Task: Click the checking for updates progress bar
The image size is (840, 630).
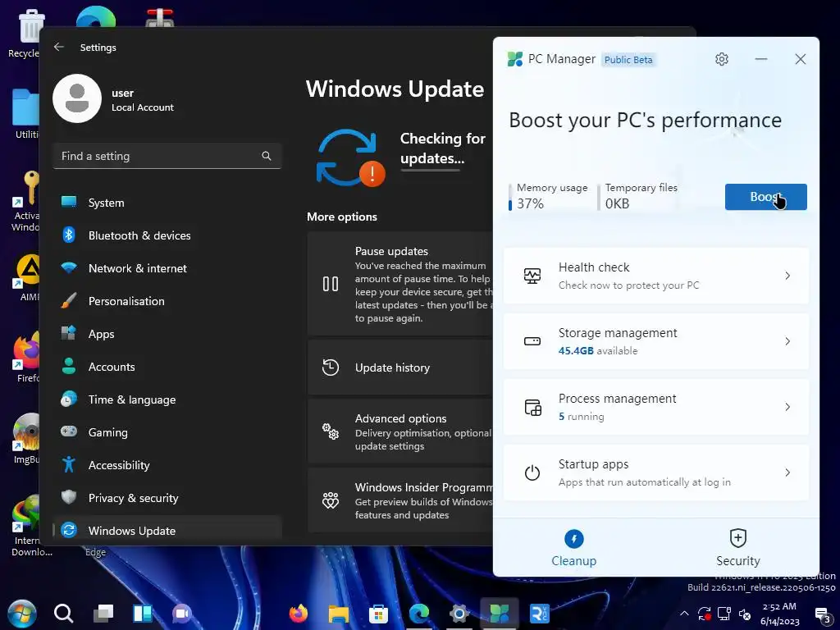Action: click(x=430, y=171)
